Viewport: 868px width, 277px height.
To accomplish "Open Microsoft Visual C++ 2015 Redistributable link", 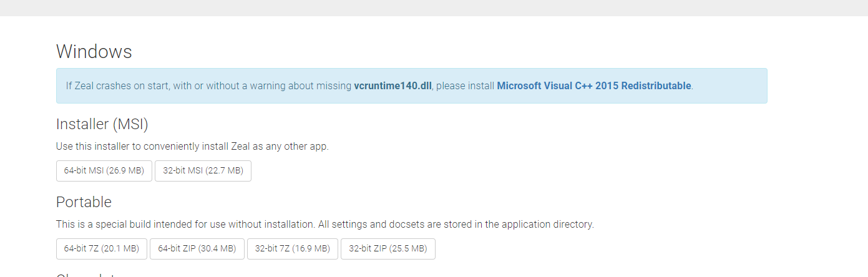I will click(x=593, y=85).
